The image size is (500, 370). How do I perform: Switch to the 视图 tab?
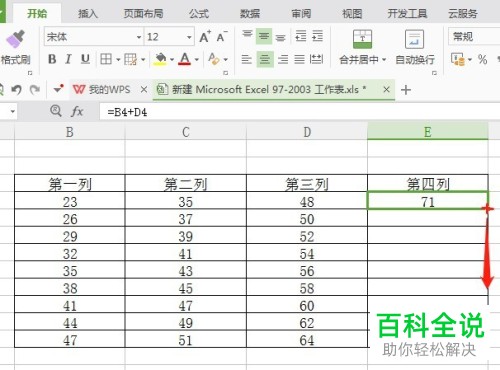point(352,14)
